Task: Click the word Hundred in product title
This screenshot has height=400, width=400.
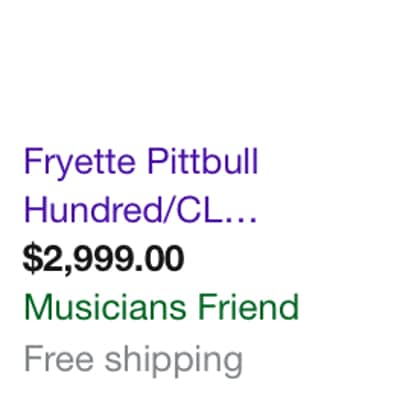Action: click(x=92, y=210)
